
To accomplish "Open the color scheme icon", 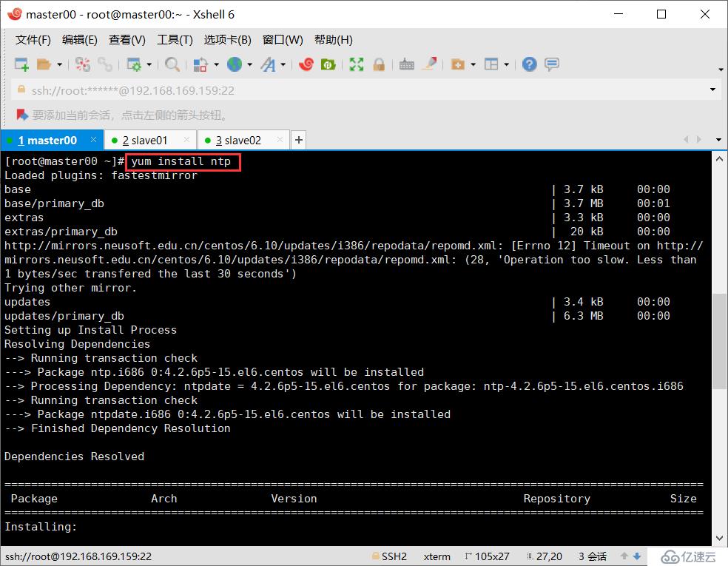I will [200, 64].
